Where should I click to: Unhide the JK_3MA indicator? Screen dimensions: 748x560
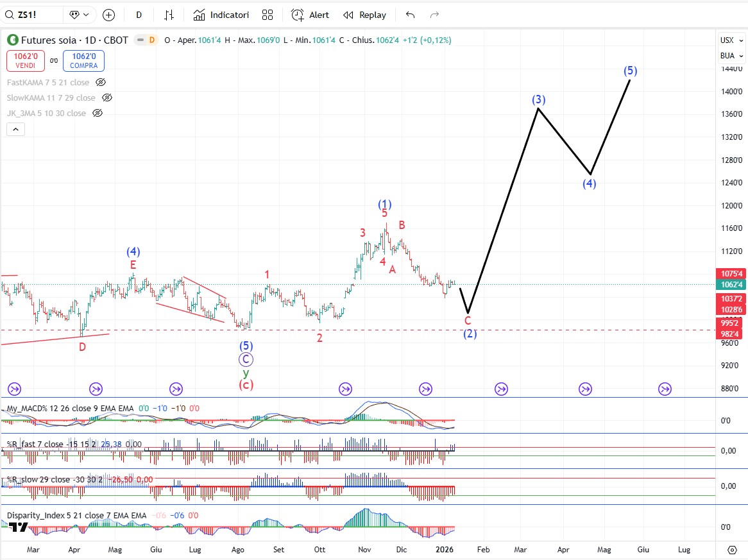[x=98, y=113]
